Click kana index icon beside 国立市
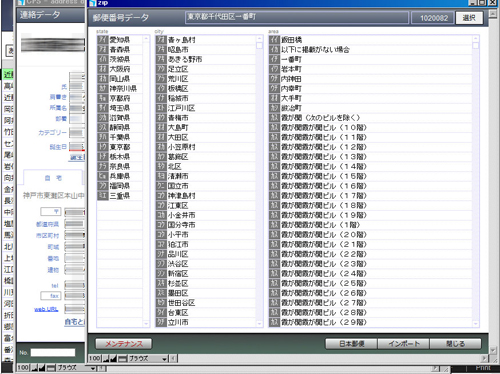The image size is (500, 374). click(161, 186)
